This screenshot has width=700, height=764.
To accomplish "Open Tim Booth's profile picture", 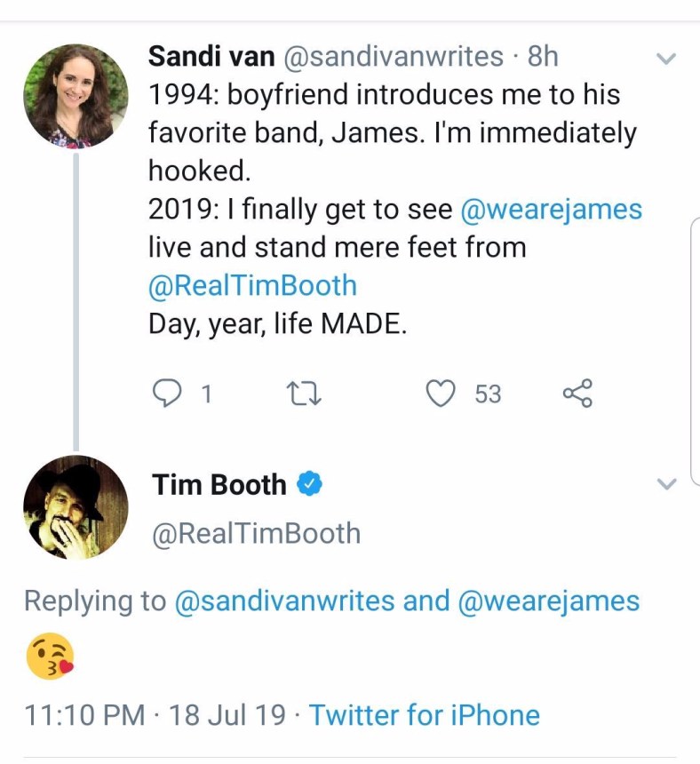I will coord(76,506).
